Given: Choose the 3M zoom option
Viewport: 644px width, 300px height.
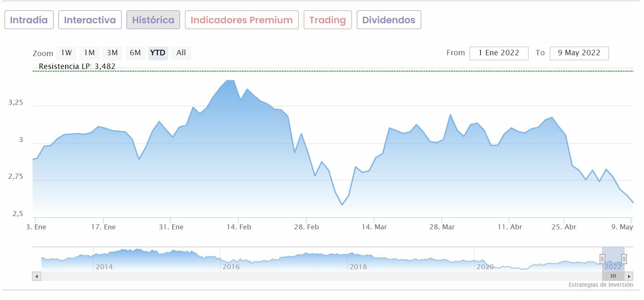Looking at the screenshot, I should 112,53.
